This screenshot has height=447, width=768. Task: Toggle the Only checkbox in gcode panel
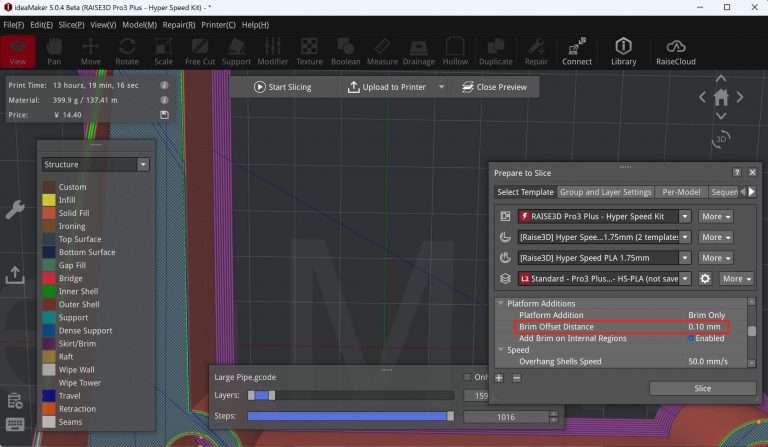tap(467, 377)
